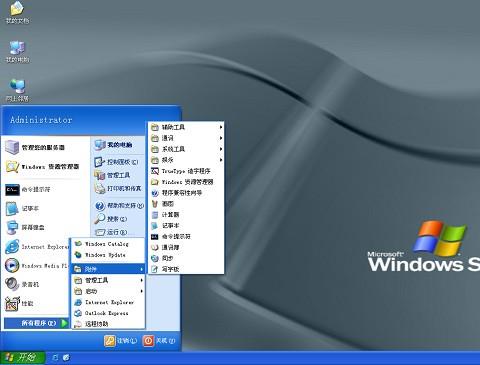Select Windows Update in programs menu
Viewport: 480px width, 365px height.
point(109,255)
